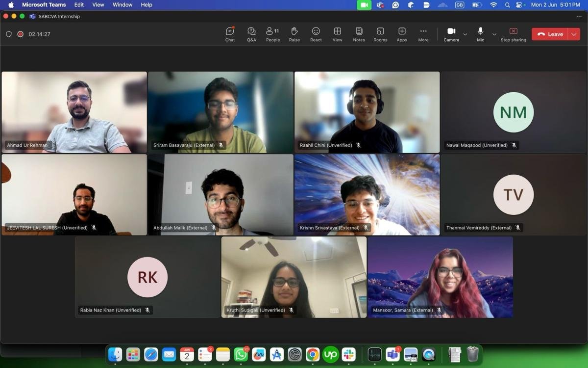The image size is (588, 368).
Task: Open the Window menu in menu bar
Action: click(x=122, y=5)
